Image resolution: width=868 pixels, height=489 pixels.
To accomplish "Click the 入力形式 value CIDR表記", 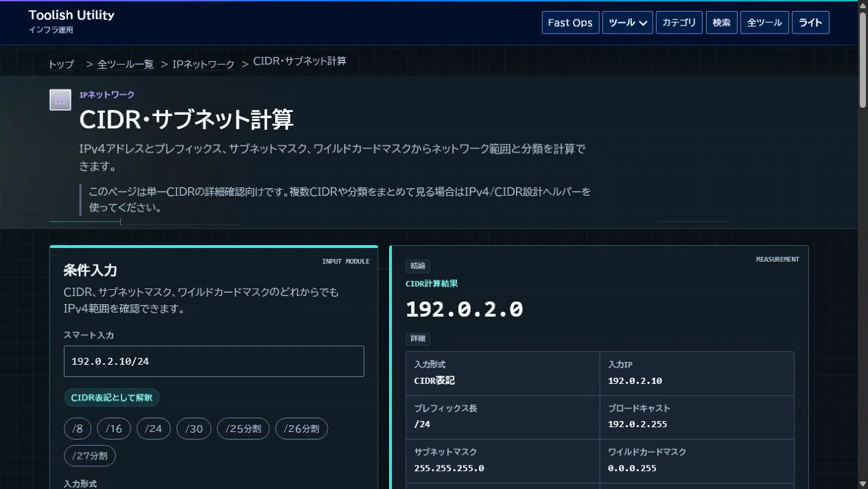I will pyautogui.click(x=434, y=380).
